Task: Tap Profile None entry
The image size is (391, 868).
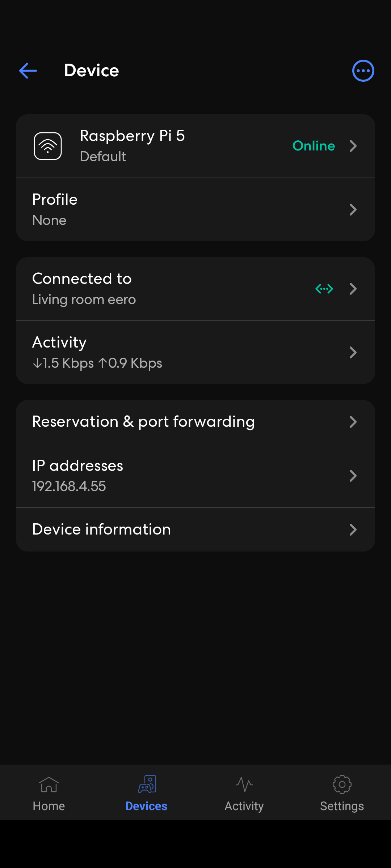Action: point(195,209)
